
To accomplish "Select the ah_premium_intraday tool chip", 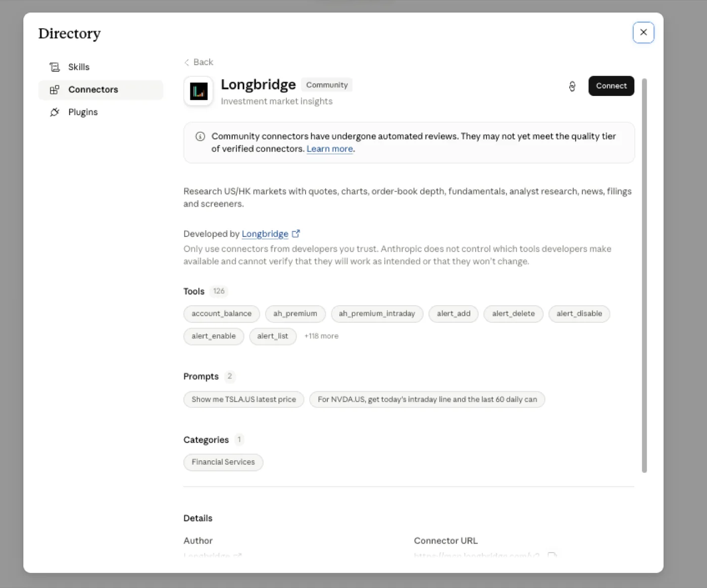I will [x=377, y=314].
